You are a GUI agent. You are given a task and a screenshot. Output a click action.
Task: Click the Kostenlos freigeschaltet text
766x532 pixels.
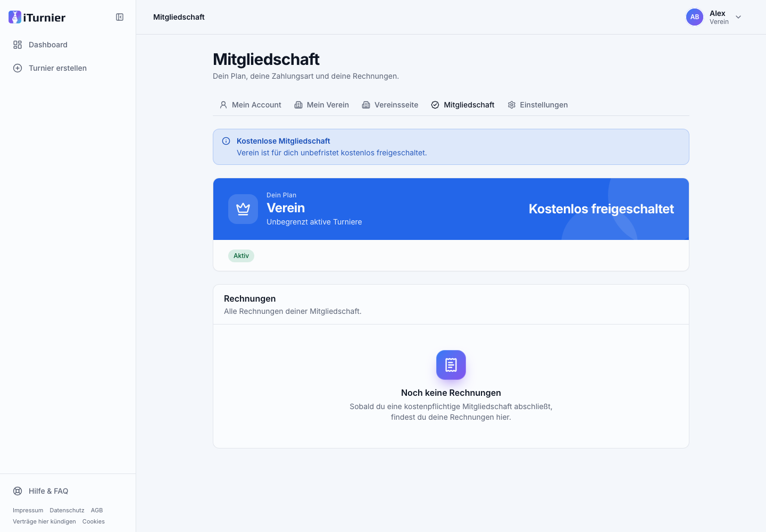coord(601,209)
